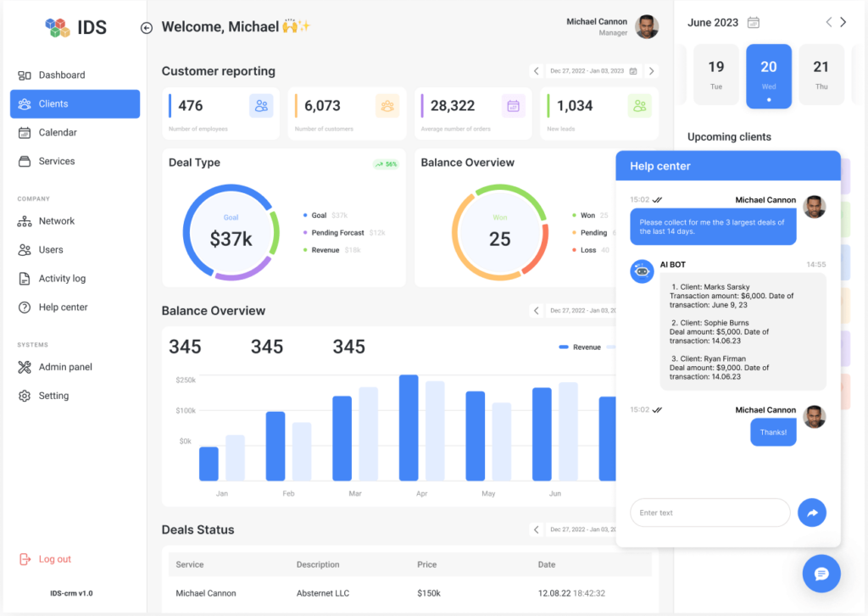Toggle the Pending Forcast legend item
The width and height of the screenshot is (868, 616).
(x=337, y=233)
